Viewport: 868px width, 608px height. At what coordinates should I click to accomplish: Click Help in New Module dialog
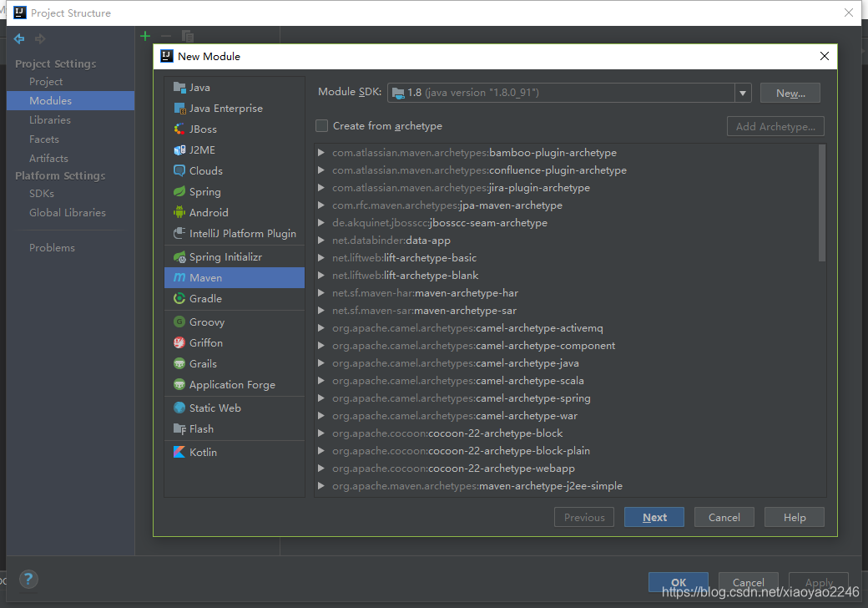795,517
